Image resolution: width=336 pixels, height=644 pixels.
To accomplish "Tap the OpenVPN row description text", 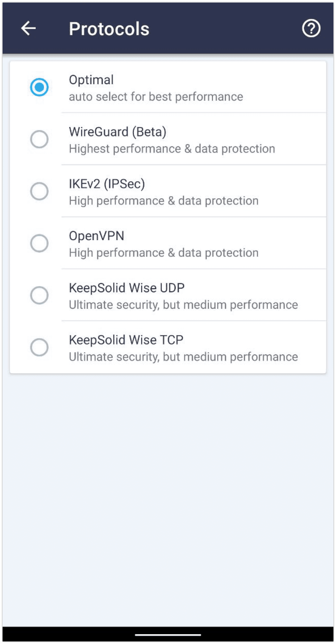I will pyautogui.click(x=163, y=253).
